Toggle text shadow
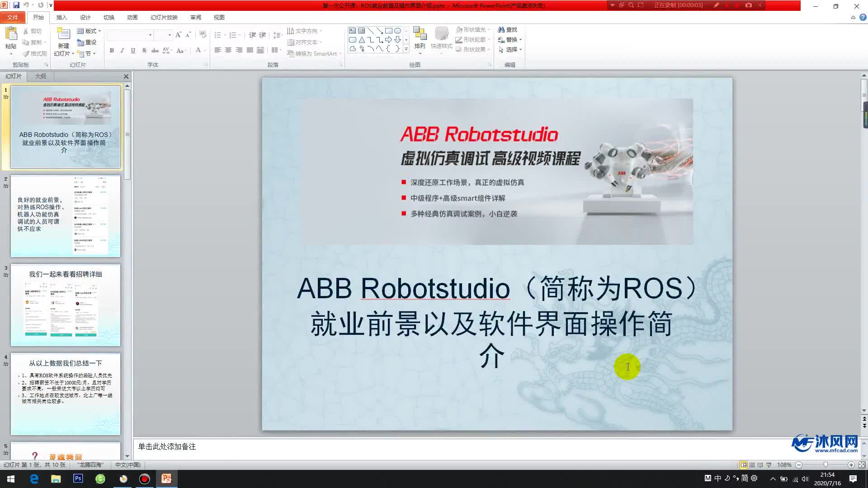This screenshot has height=488, width=868. click(144, 51)
